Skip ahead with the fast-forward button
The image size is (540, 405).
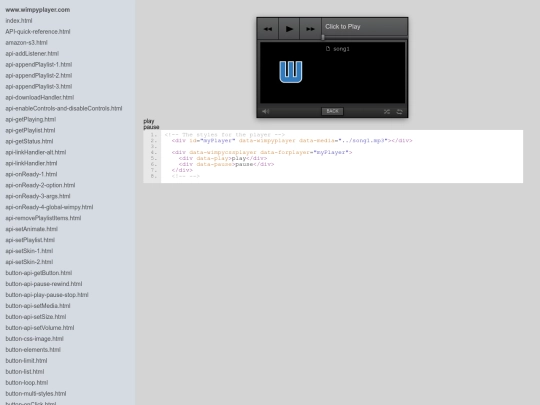click(x=310, y=29)
